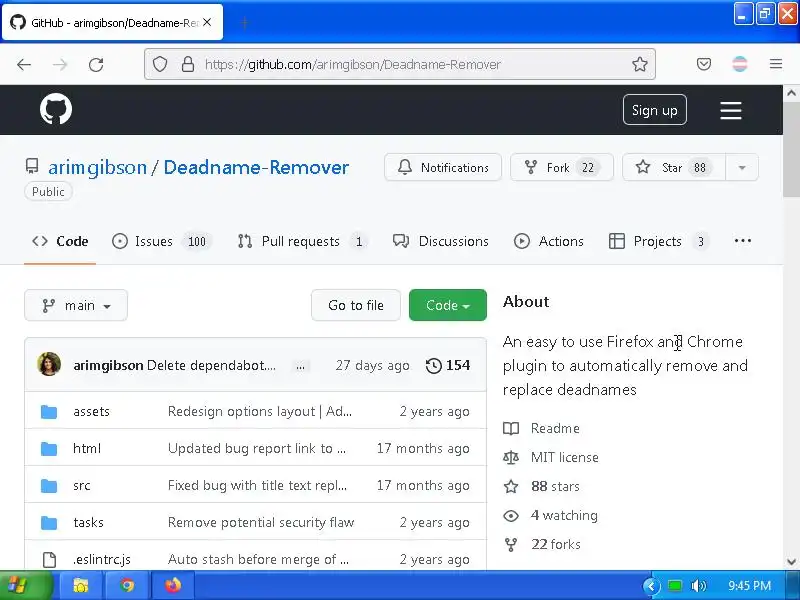Close the GitHub browser tab
The height and width of the screenshot is (600, 800).
point(207,22)
